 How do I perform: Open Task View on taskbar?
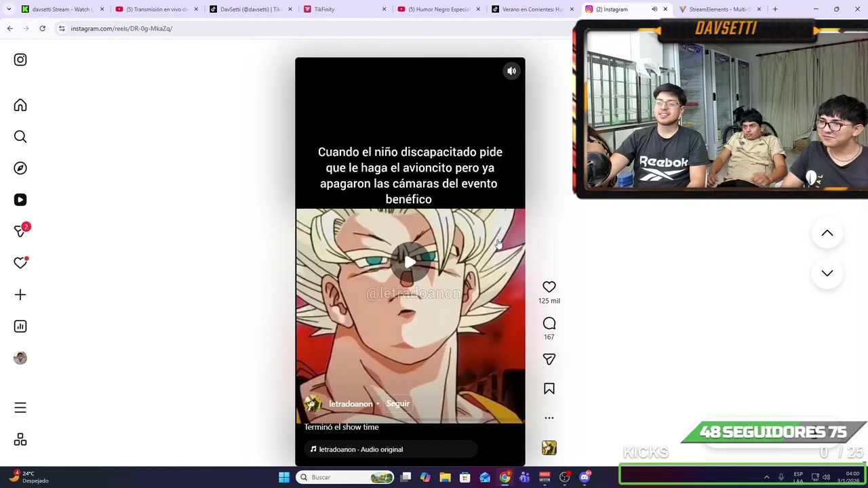pyautogui.click(x=406, y=477)
